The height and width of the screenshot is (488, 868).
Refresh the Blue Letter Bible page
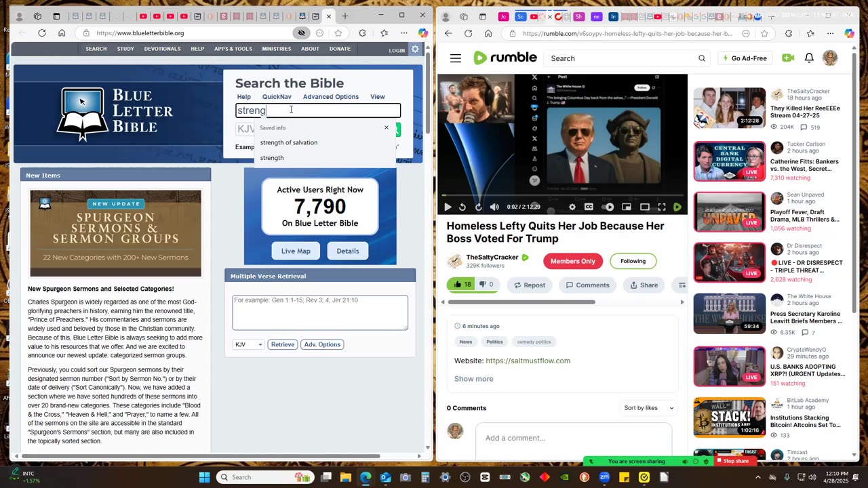tap(42, 33)
